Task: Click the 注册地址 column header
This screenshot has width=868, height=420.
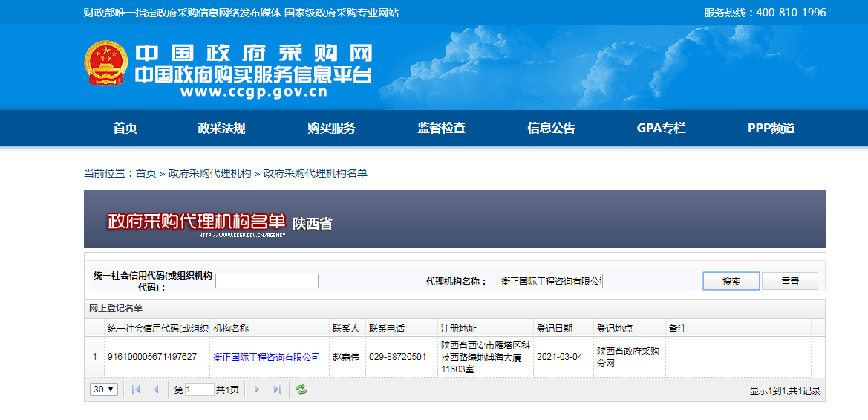Action: point(486,328)
